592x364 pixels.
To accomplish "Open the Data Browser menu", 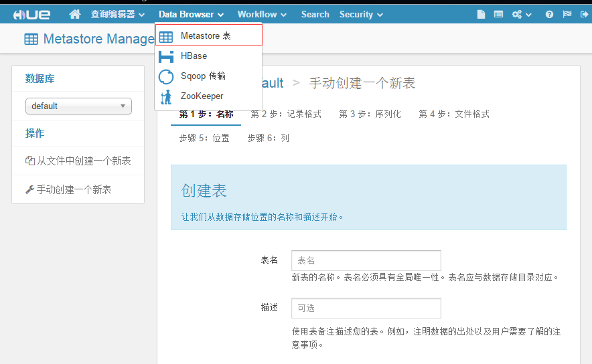I will point(191,14).
